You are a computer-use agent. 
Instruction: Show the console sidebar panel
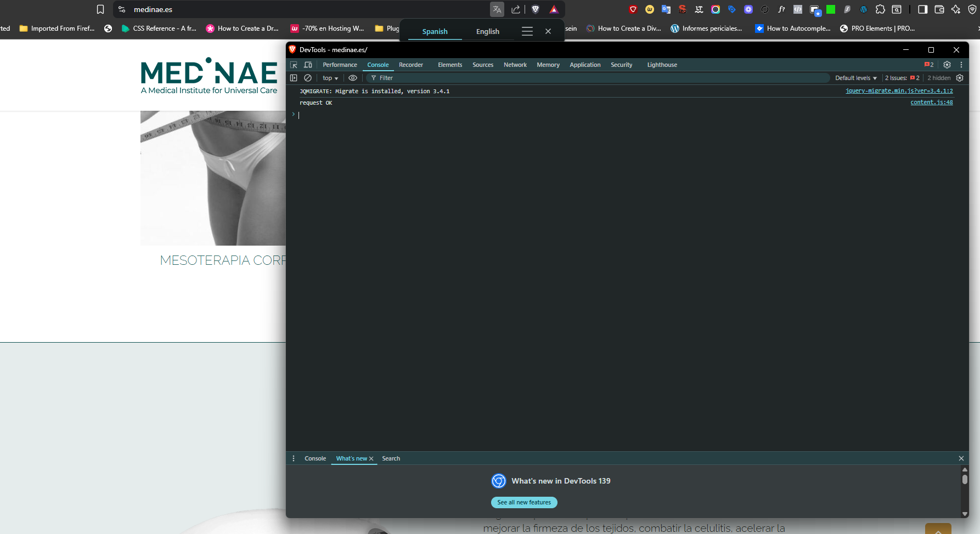[294, 78]
